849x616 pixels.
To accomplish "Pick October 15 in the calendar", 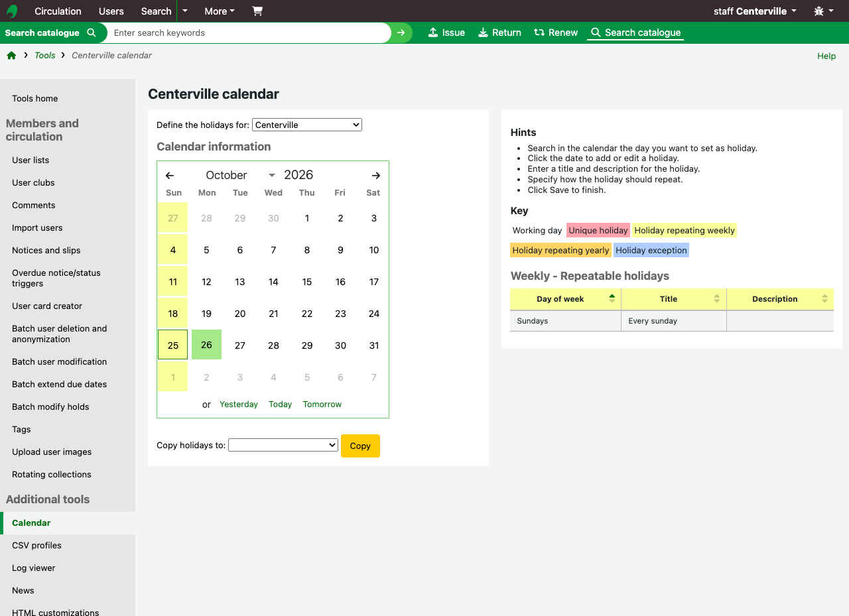I will (307, 282).
